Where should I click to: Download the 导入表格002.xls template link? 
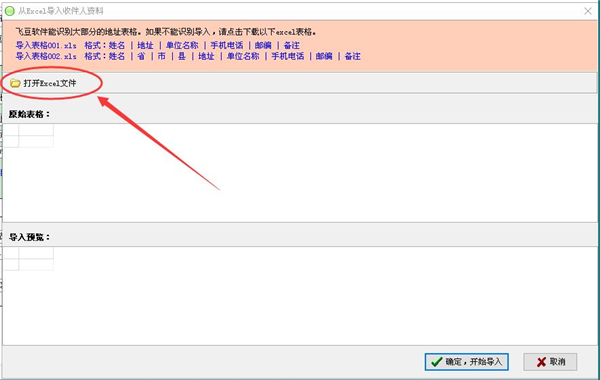(x=46, y=56)
